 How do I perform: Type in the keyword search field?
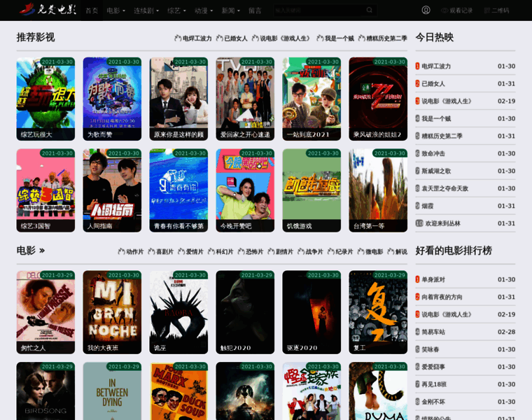(x=319, y=10)
